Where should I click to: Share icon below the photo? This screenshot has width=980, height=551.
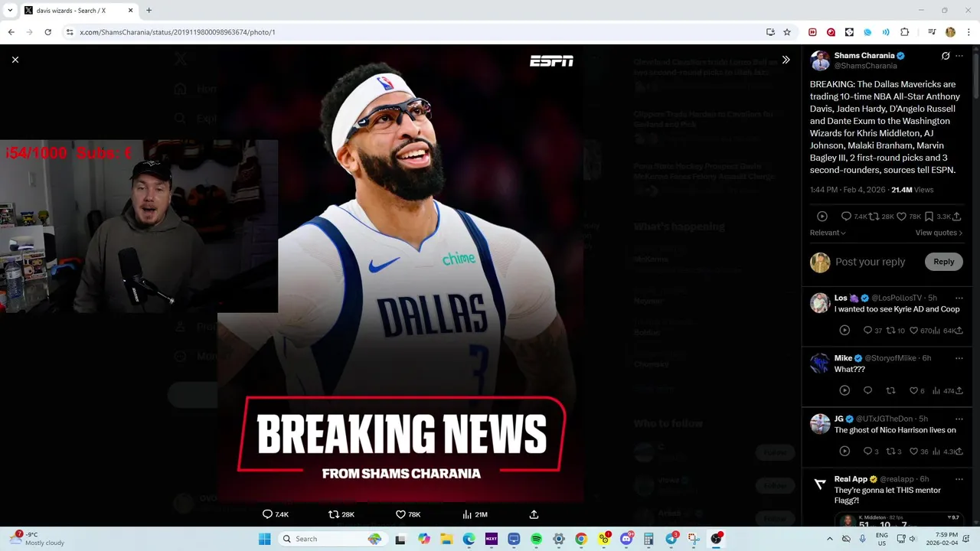coord(534,514)
